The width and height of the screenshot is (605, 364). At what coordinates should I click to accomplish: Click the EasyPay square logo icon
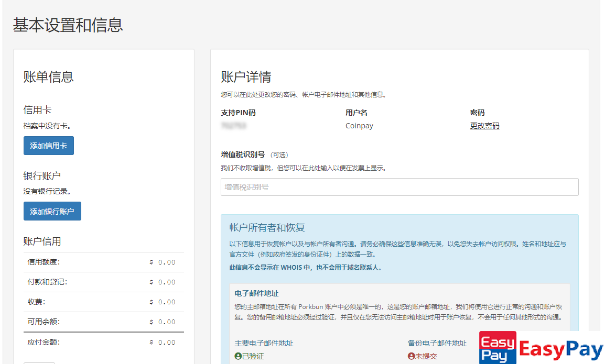498,348
